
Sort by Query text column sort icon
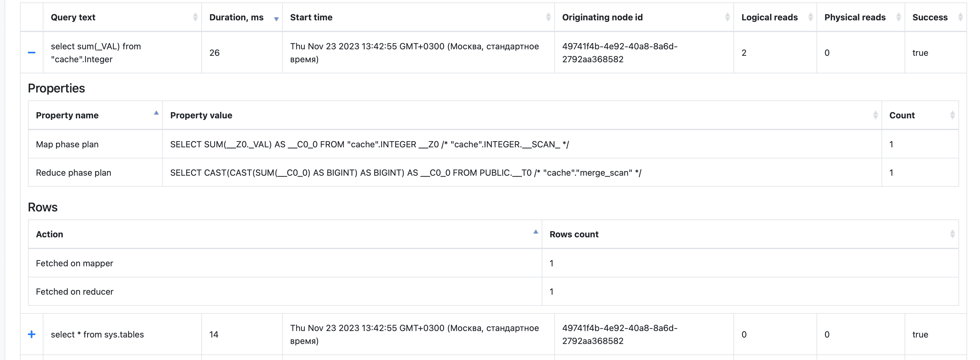point(195,17)
